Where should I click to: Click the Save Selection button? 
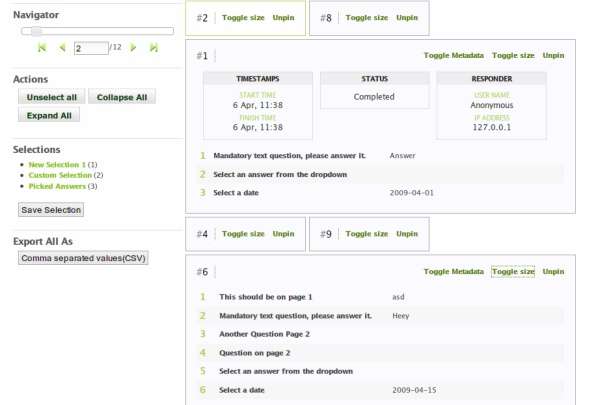52,210
